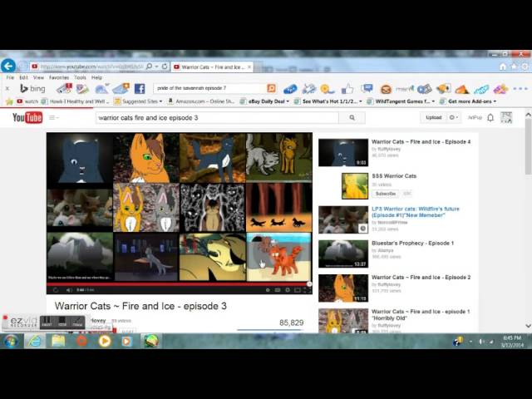The height and width of the screenshot is (399, 532).
Task: Mute the video using the speaker icon
Action: 69,290
